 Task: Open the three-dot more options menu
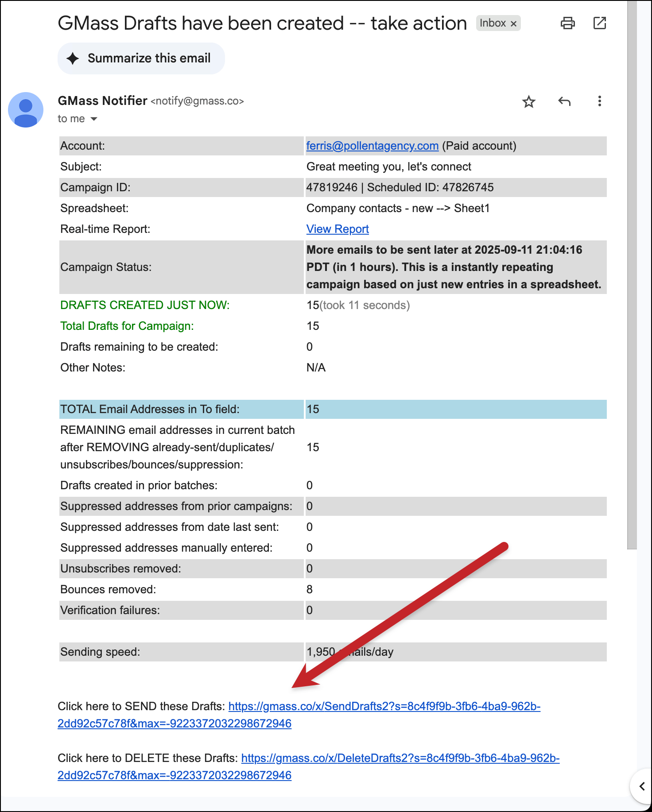click(x=599, y=101)
